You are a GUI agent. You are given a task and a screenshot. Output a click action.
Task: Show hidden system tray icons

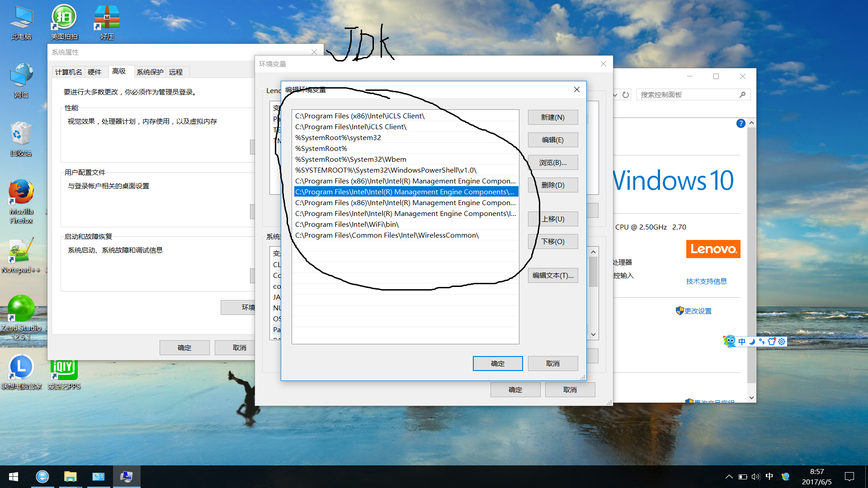[x=729, y=477]
